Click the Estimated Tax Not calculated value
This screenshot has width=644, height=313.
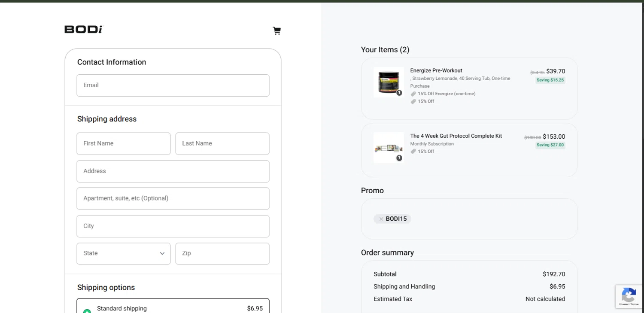545,299
